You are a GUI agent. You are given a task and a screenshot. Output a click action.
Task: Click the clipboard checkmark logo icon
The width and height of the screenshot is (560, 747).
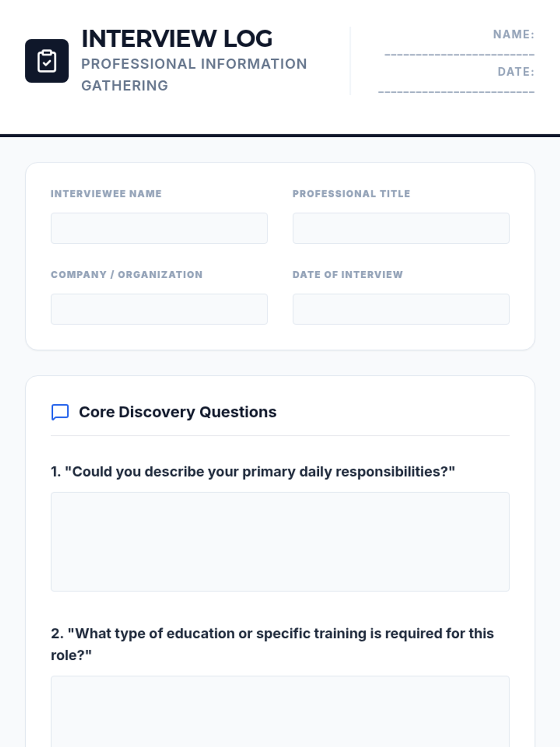click(x=47, y=61)
